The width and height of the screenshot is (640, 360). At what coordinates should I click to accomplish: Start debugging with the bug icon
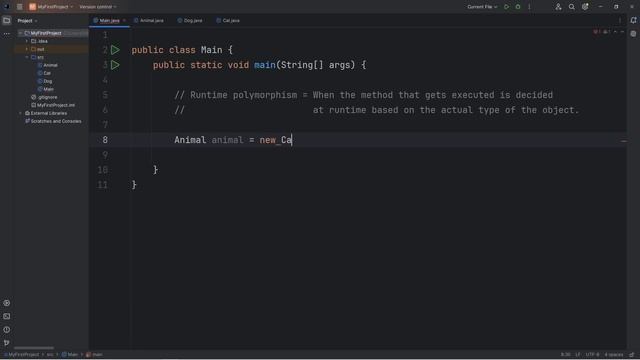[x=518, y=7]
